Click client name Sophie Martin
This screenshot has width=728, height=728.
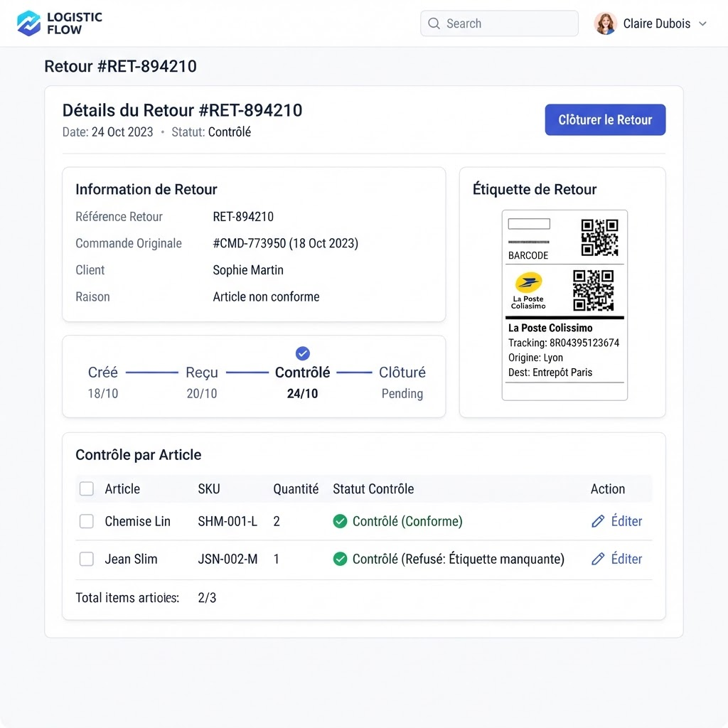pos(248,269)
